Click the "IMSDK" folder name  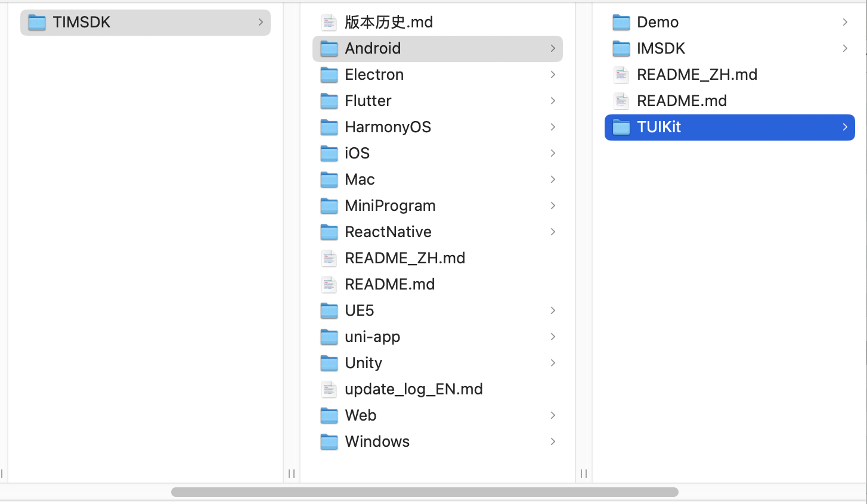coord(661,48)
